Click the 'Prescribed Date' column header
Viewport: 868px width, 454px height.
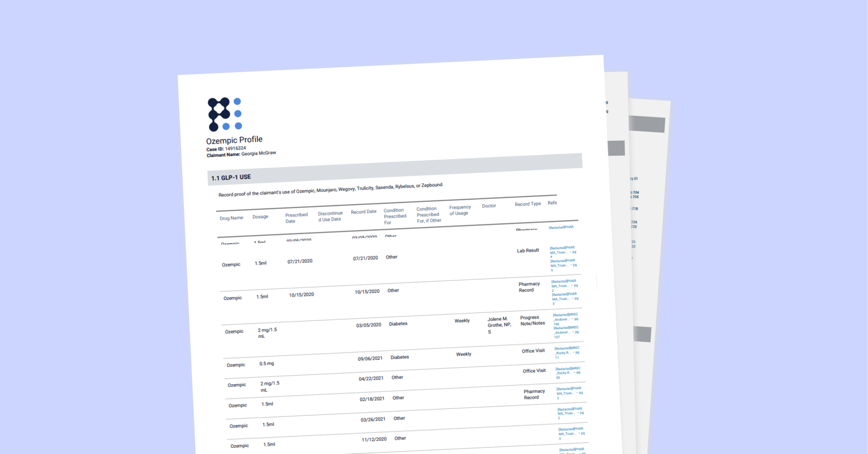(x=296, y=218)
